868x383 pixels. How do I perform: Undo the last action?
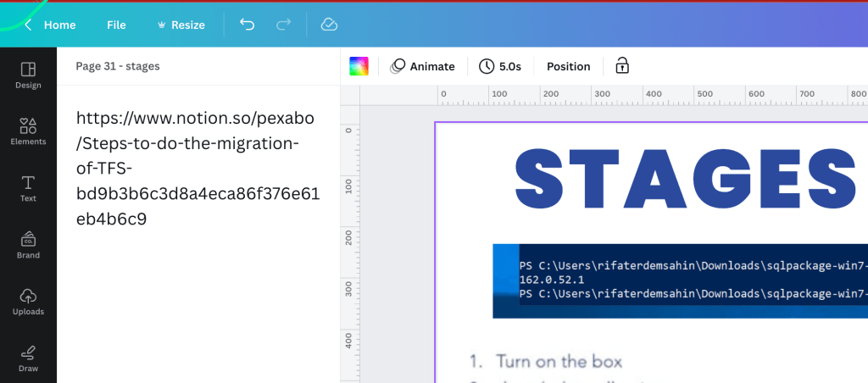247,25
